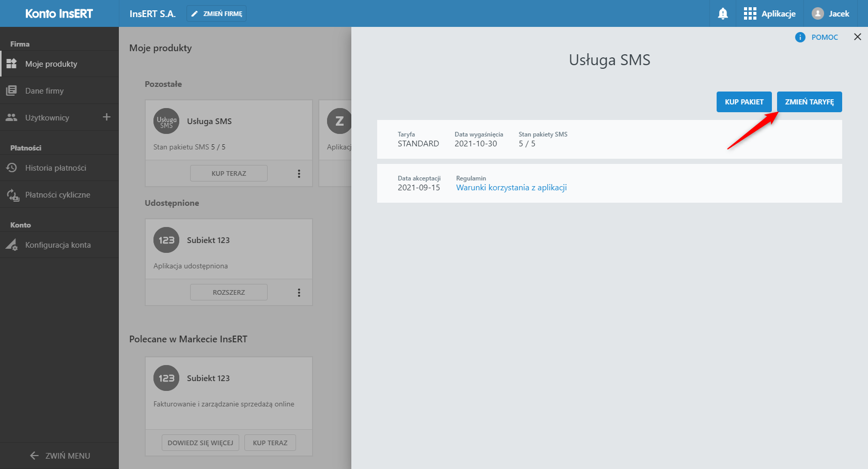Click the Moje produkty sidebar icon
The height and width of the screenshot is (469, 868).
(11, 64)
